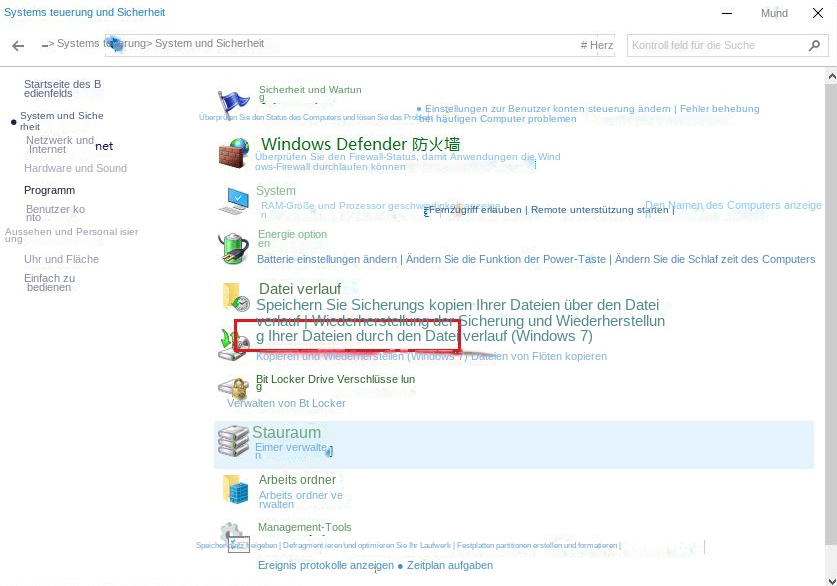Click the System monitor icon
The width and height of the screenshot is (837, 586).
[233, 200]
